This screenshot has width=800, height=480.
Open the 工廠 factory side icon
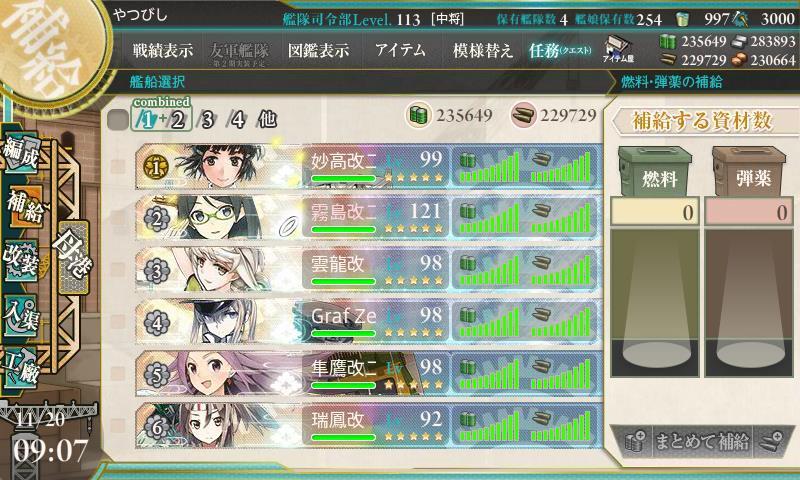(21, 368)
